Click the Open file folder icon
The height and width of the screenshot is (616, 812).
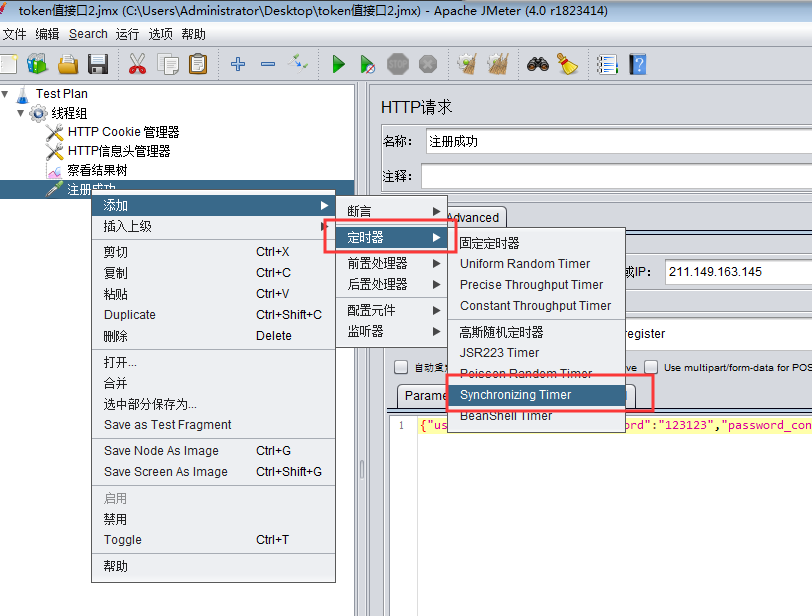point(68,65)
